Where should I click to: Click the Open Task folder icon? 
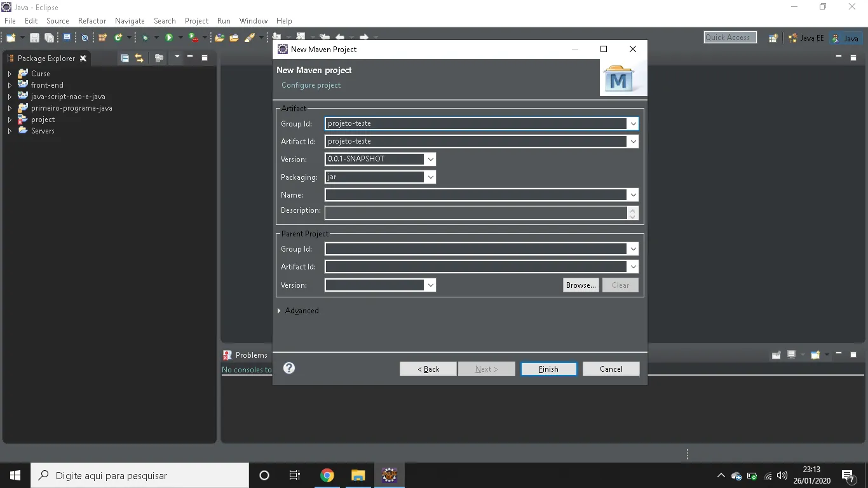234,38
